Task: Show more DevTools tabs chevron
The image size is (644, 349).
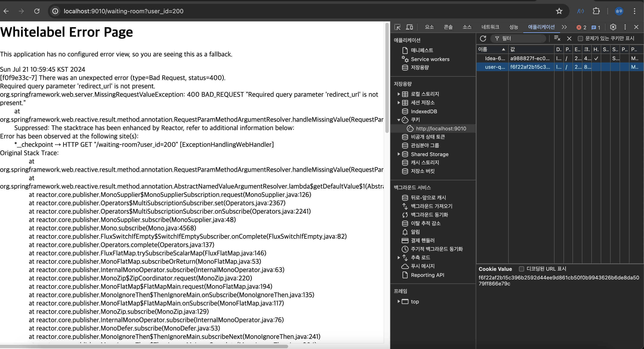Action: tap(564, 27)
